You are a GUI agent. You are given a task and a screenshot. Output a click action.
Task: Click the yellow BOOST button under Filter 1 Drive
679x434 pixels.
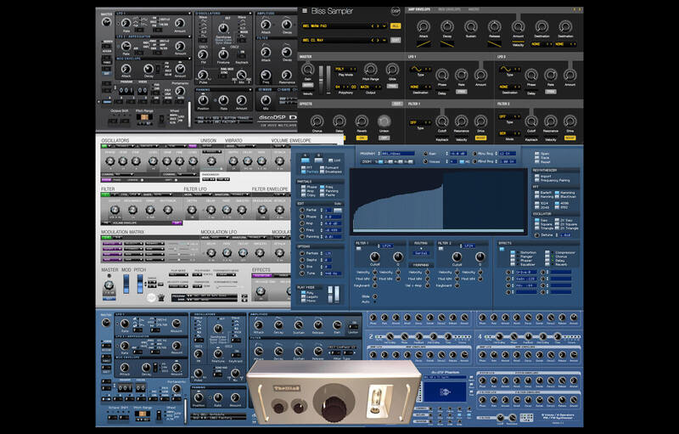480,138
